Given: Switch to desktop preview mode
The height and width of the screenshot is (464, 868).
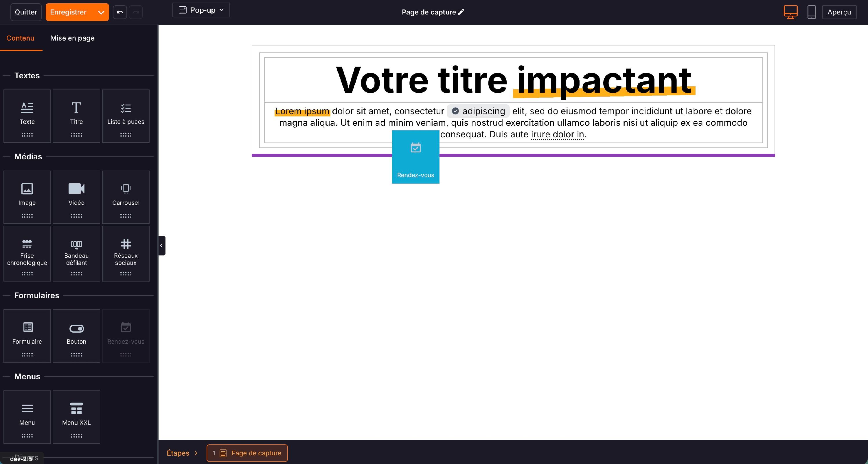Looking at the screenshot, I should click(x=790, y=12).
